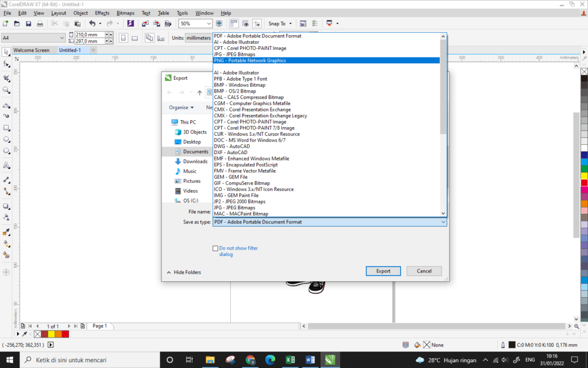This screenshot has height=368, width=588.
Task: Select the Ellipse tool
Action: click(6, 140)
